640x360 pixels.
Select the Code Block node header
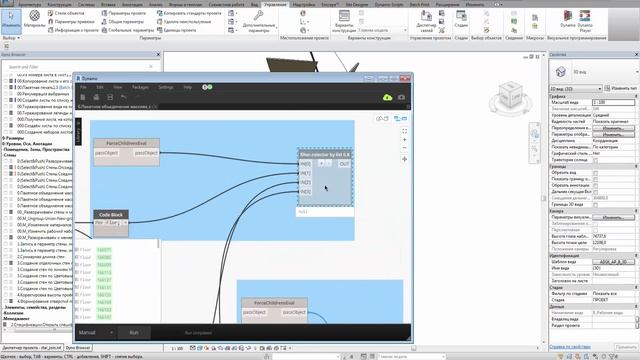coord(111,214)
